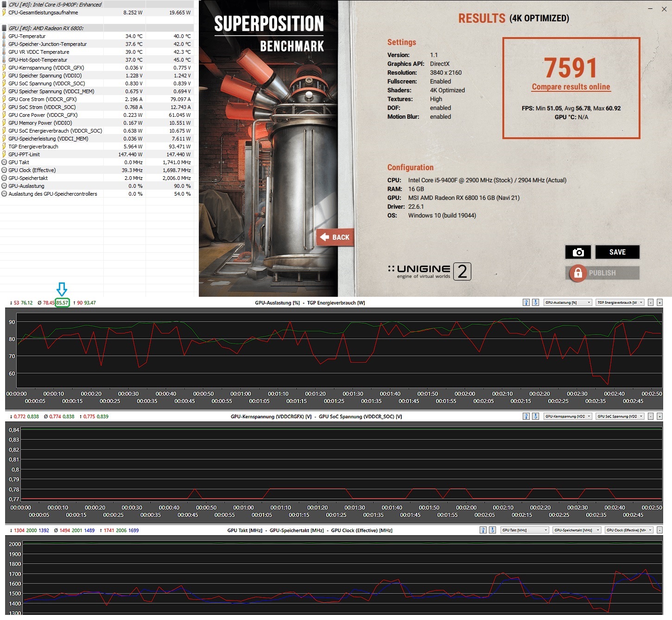Click the circle icon beside GPU-Auslastung row
672x620 pixels.
(x=4, y=186)
